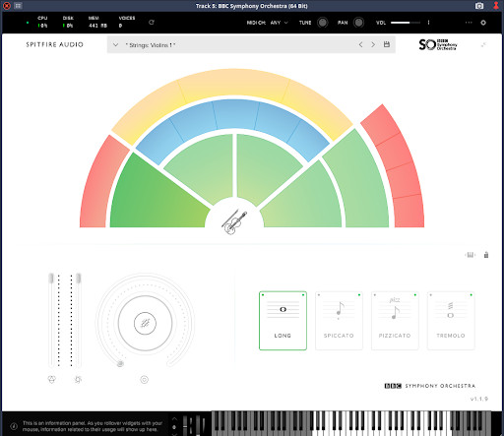Toggle the top-right green dot on PIZZICATO card
The width and height of the screenshot is (504, 436).
pyautogui.click(x=415, y=295)
